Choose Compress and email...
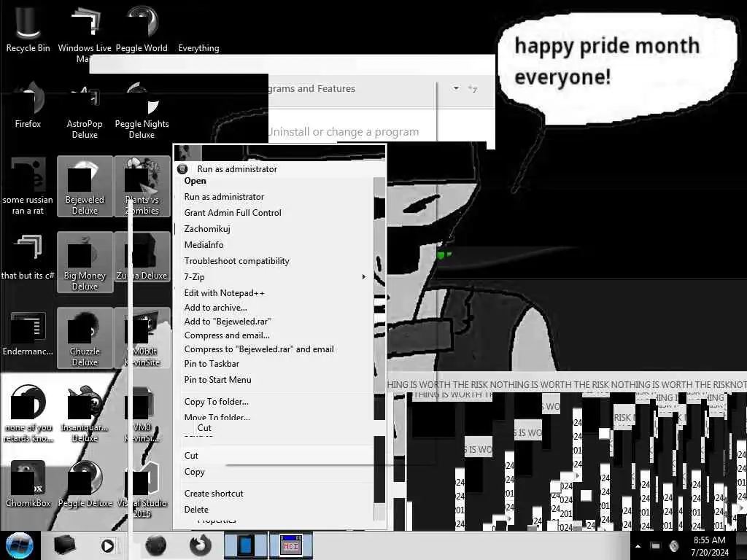Screen dimensions: 747x560 (275, 335)
